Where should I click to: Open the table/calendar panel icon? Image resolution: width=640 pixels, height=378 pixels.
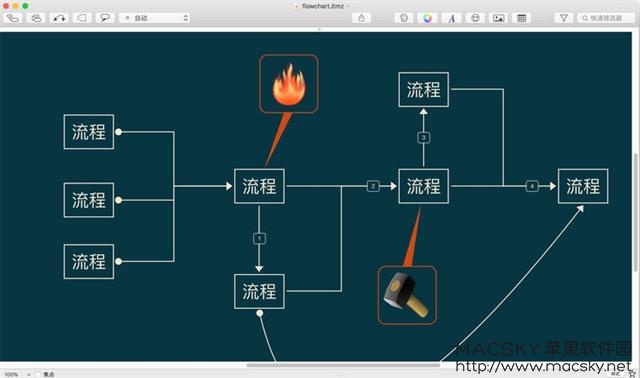point(521,18)
